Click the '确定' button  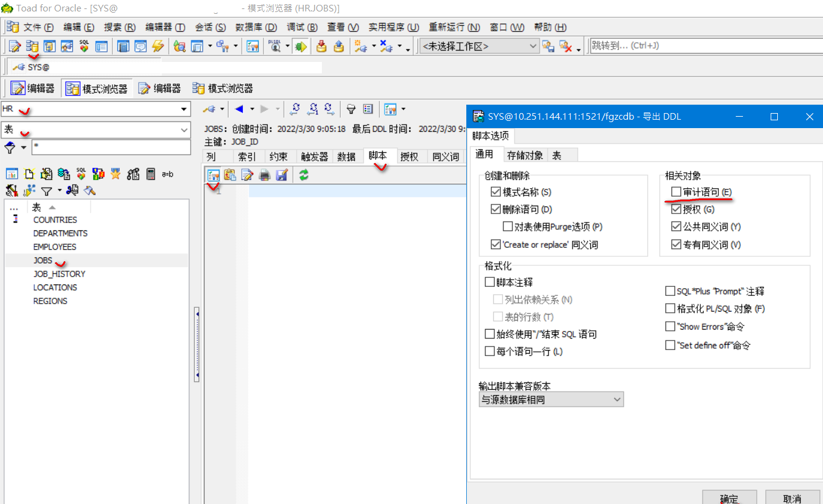[729, 500]
